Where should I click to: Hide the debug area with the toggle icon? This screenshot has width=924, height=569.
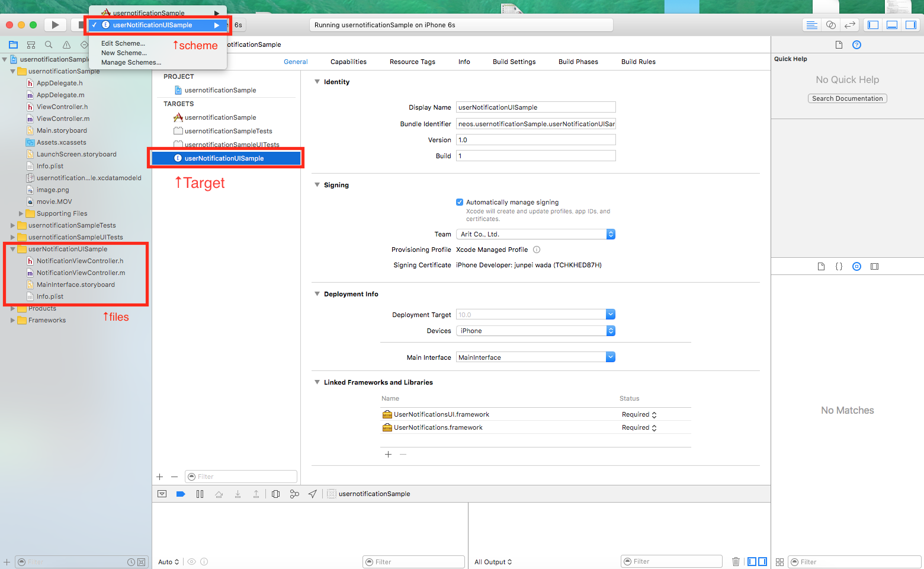162,494
